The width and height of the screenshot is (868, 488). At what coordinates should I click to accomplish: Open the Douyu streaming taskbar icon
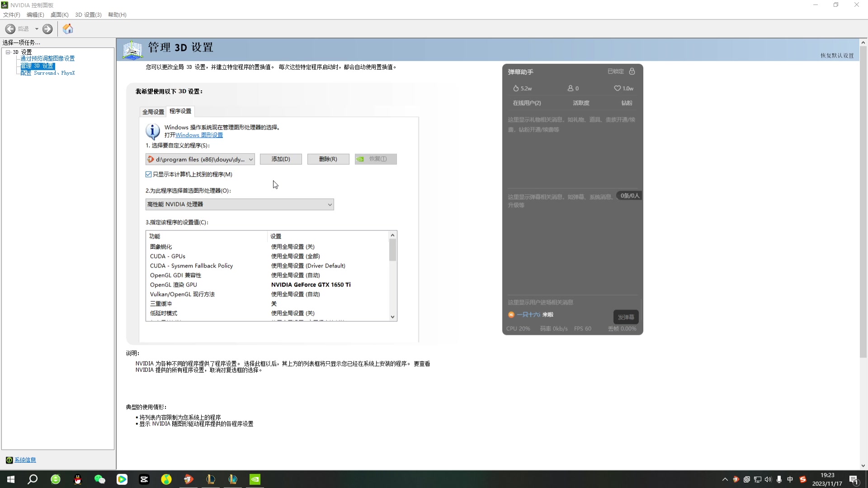189,479
